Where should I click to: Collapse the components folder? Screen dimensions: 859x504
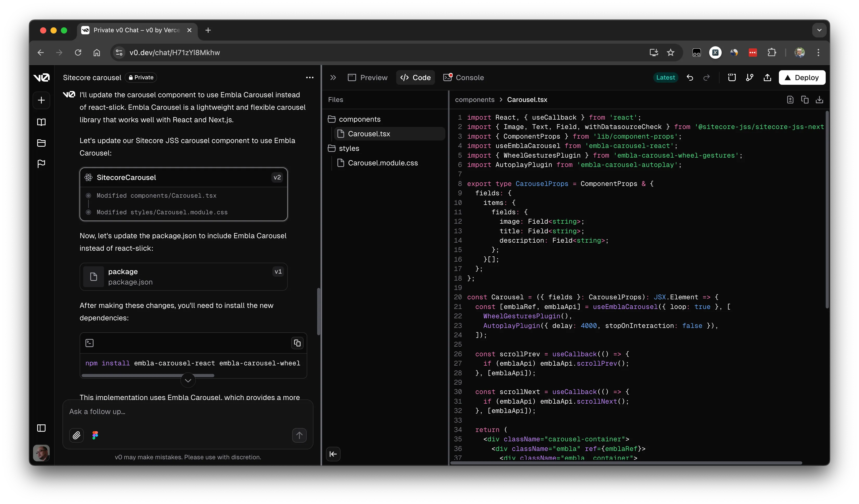coord(354,119)
